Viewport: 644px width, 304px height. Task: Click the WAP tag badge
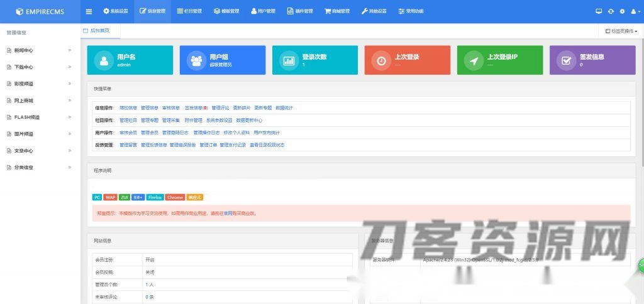(x=110, y=197)
